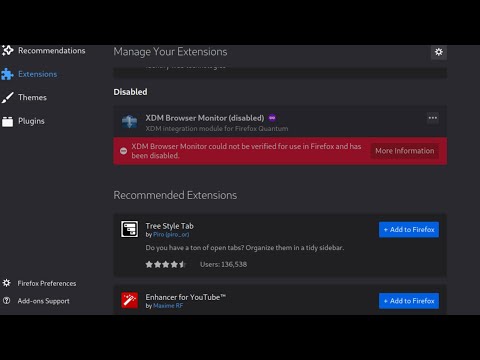Click the Tree Style Tab extension name
480x360 pixels.
tap(169, 226)
